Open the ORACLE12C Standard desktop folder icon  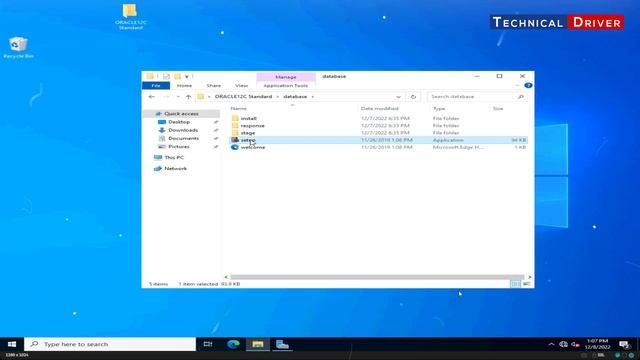(x=130, y=16)
